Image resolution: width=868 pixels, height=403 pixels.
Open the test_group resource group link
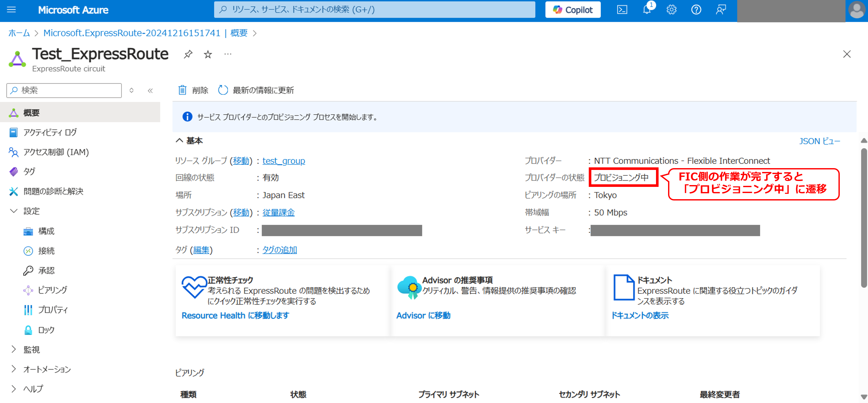coord(284,161)
